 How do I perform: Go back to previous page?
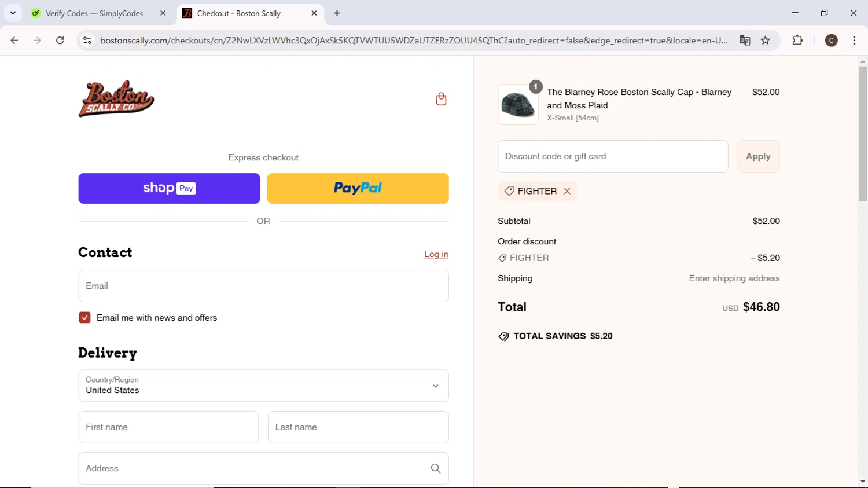point(14,41)
